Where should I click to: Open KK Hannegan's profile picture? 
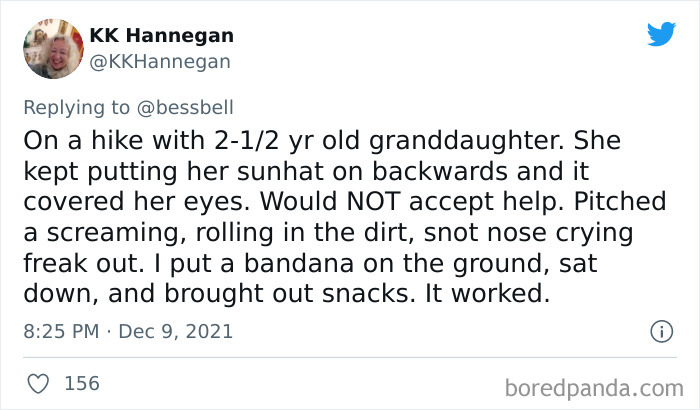point(53,48)
